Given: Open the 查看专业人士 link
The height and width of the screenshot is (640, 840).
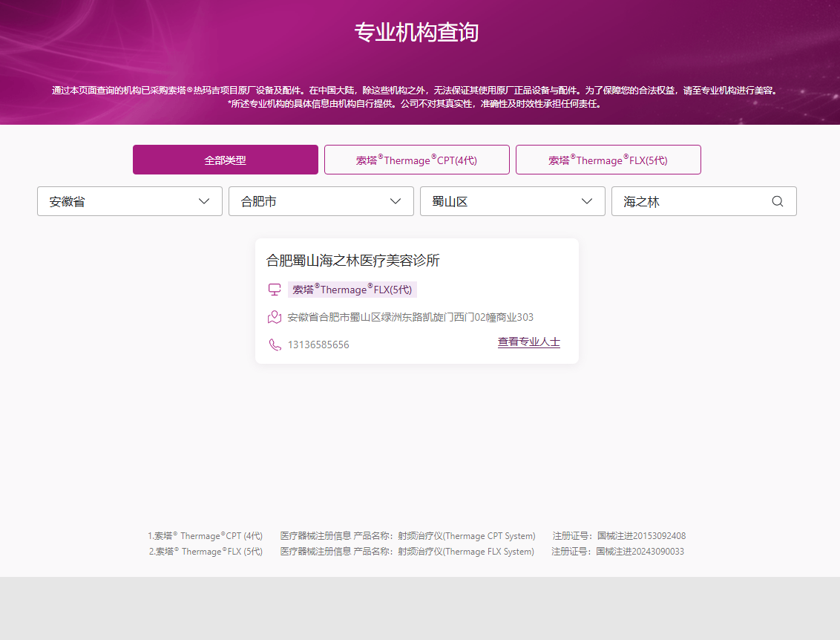Looking at the screenshot, I should 529,342.
